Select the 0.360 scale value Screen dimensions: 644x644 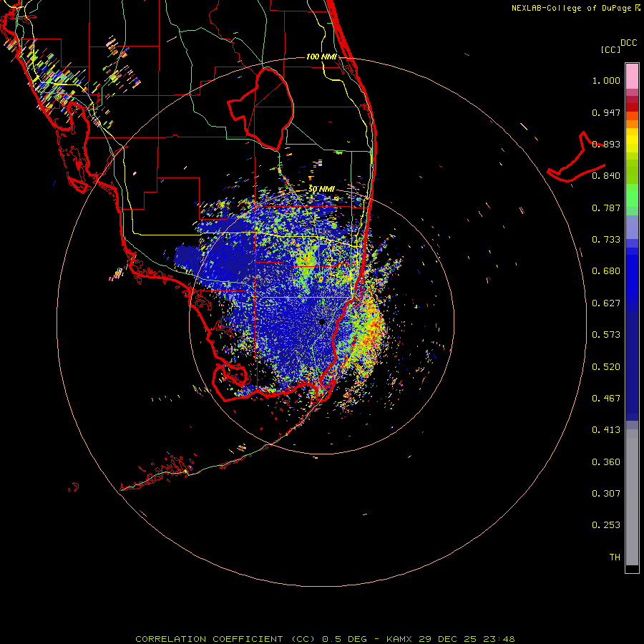(x=606, y=462)
